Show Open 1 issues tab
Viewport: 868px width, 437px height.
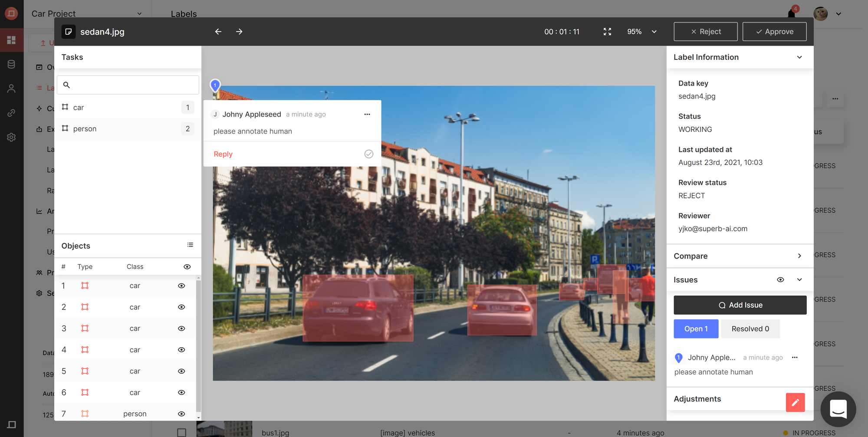pos(696,329)
